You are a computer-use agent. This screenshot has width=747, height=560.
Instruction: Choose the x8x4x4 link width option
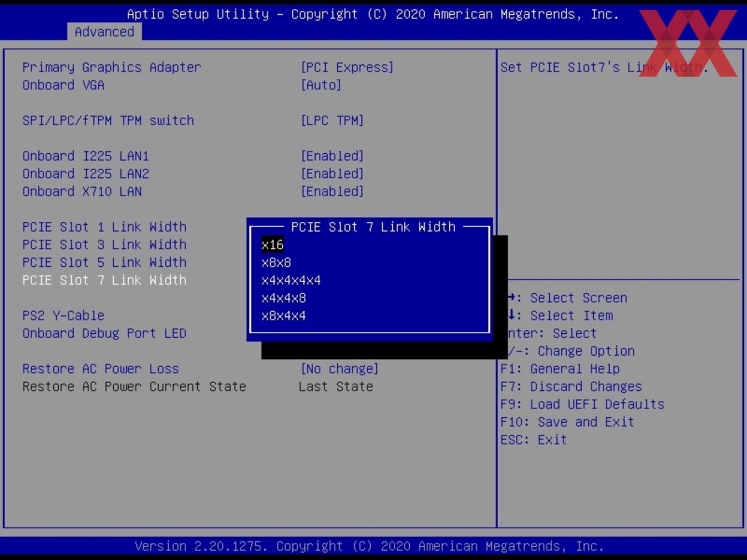point(283,316)
